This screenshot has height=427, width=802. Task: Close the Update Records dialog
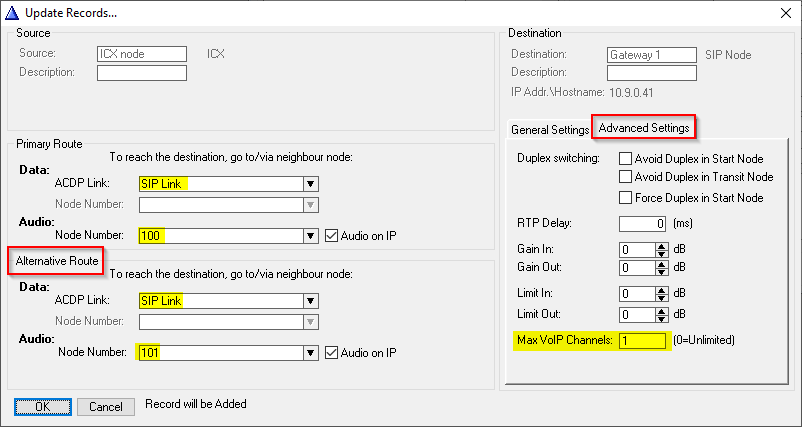782,12
